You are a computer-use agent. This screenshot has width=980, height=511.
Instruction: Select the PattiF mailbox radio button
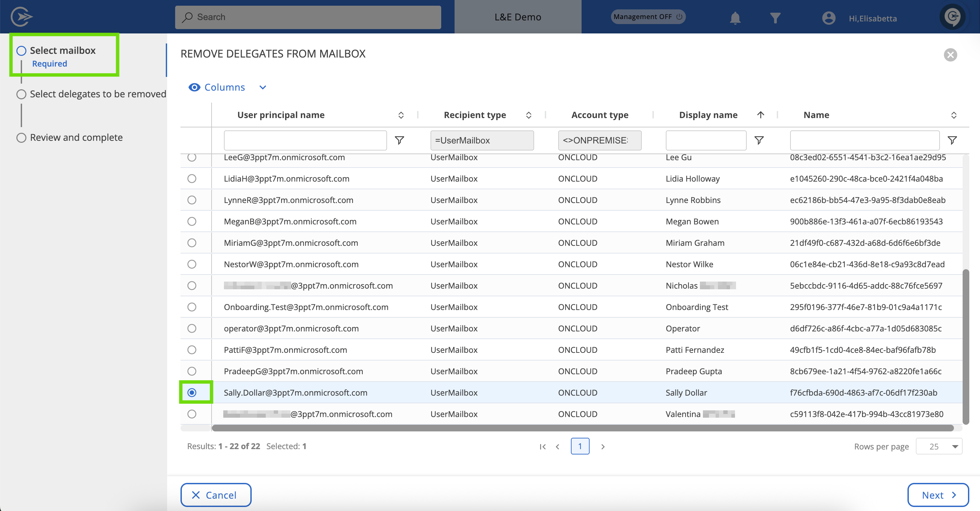[x=192, y=349]
